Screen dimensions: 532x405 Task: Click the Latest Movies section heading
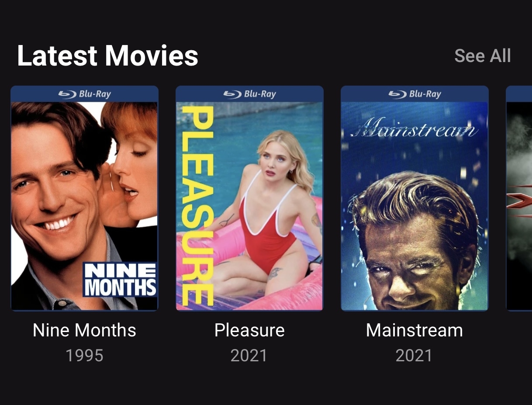point(107,56)
